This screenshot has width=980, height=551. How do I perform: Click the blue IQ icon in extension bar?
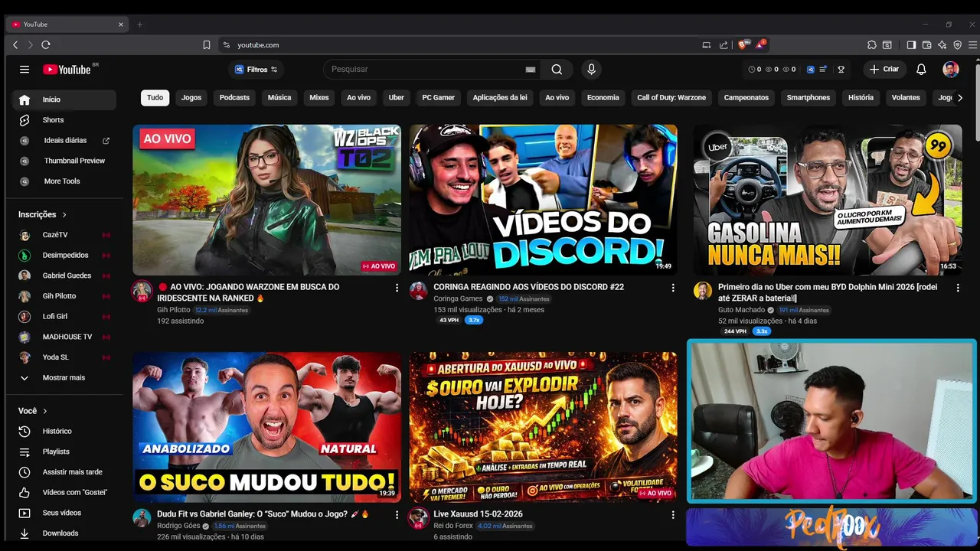click(x=811, y=70)
